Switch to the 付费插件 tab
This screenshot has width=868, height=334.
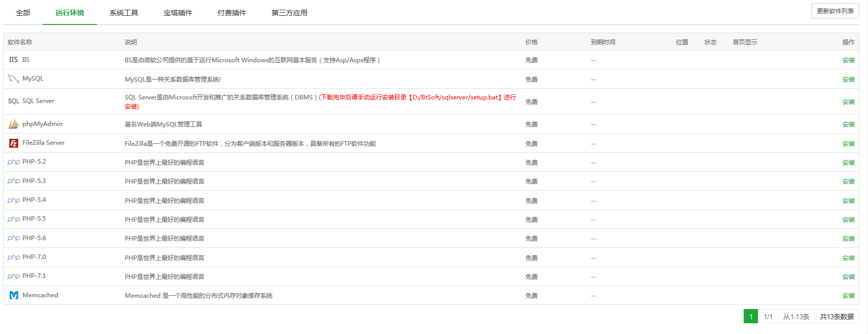(232, 13)
